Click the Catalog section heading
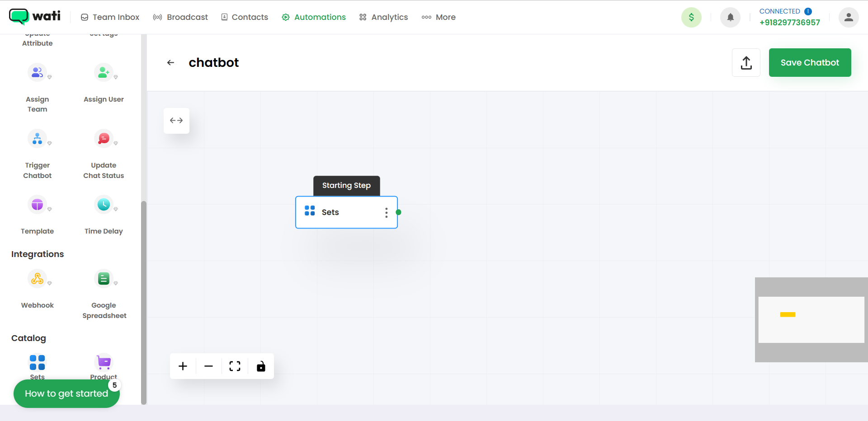Image resolution: width=868 pixels, height=421 pixels. pos(28,338)
